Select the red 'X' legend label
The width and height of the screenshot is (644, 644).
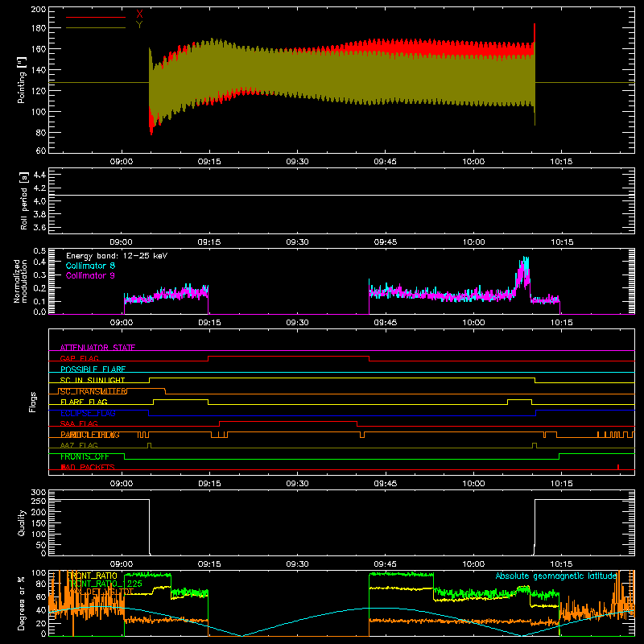coord(139,14)
